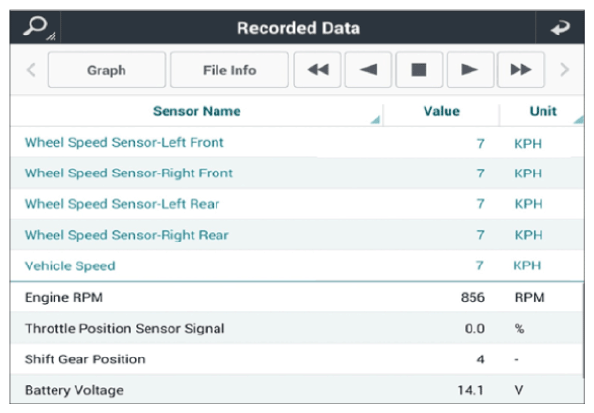Select the Battery Voltage row
Screen dimensions: 594x413
coord(297,390)
